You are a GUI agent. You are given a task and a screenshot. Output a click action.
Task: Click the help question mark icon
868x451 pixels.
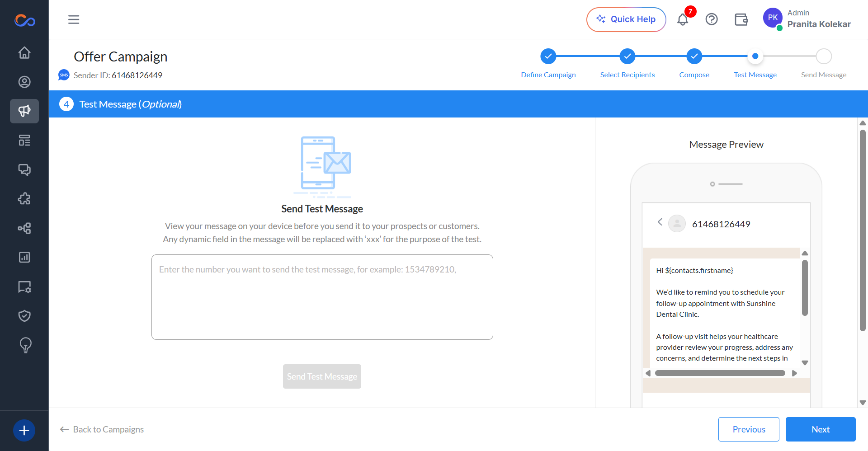712,19
